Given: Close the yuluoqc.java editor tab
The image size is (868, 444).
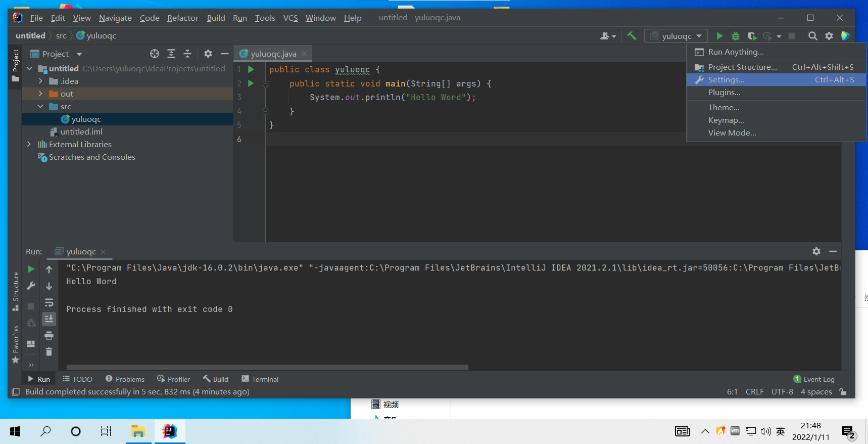Looking at the screenshot, I should click(x=304, y=54).
